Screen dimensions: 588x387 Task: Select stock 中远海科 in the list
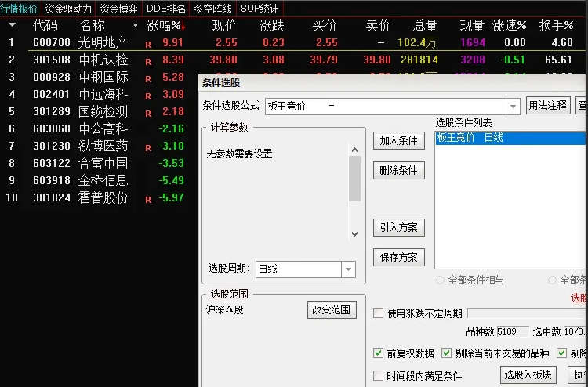[x=103, y=94]
